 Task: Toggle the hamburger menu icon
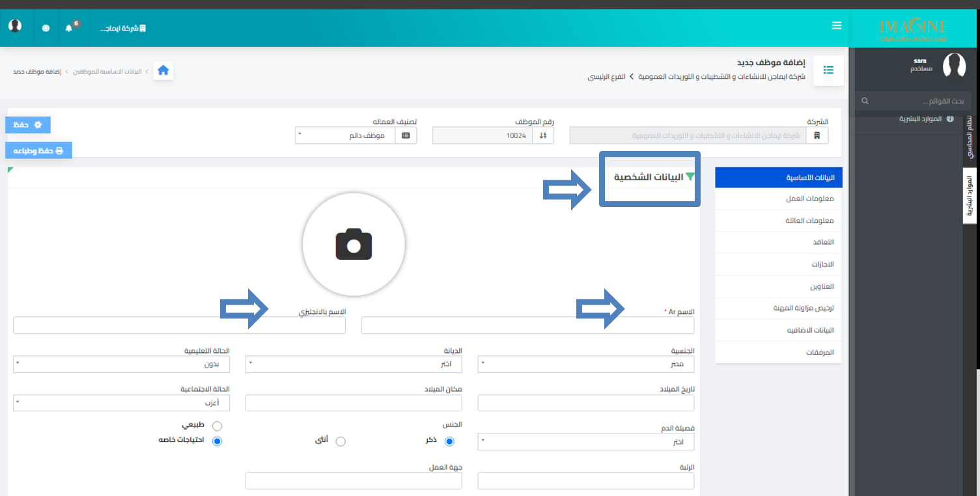pyautogui.click(x=837, y=26)
